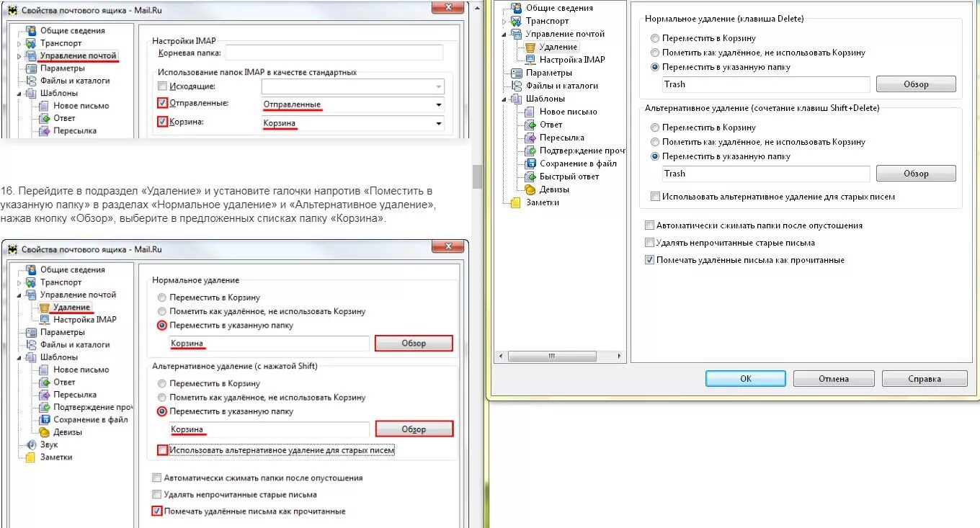Open disabled Исходящие folder dropdown
This screenshot has width=980, height=528.
[x=438, y=87]
